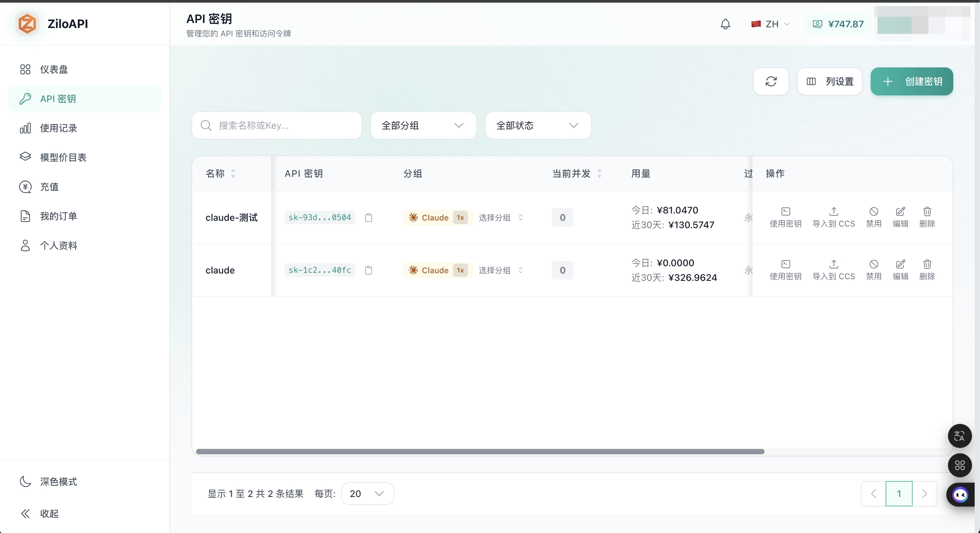
Task: Open 模型价目表 pricing page
Action: point(84,157)
